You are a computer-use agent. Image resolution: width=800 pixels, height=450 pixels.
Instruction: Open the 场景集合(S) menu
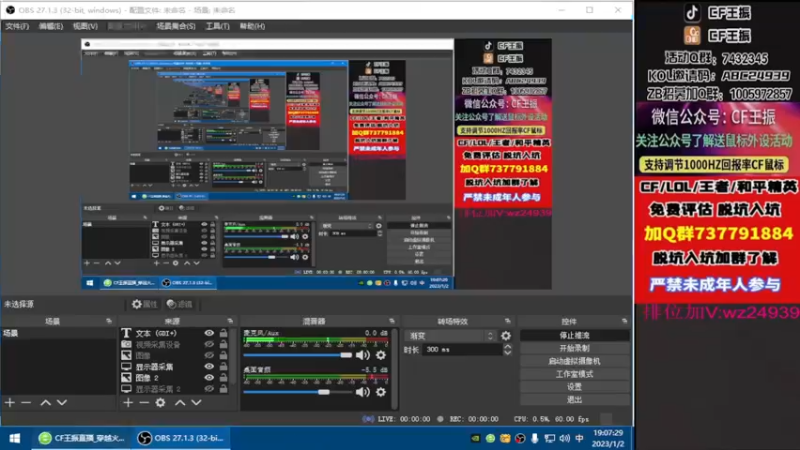(x=176, y=26)
